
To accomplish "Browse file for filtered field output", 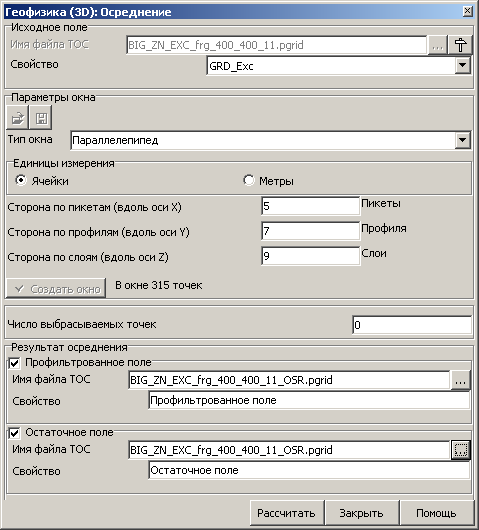I will tap(460, 380).
